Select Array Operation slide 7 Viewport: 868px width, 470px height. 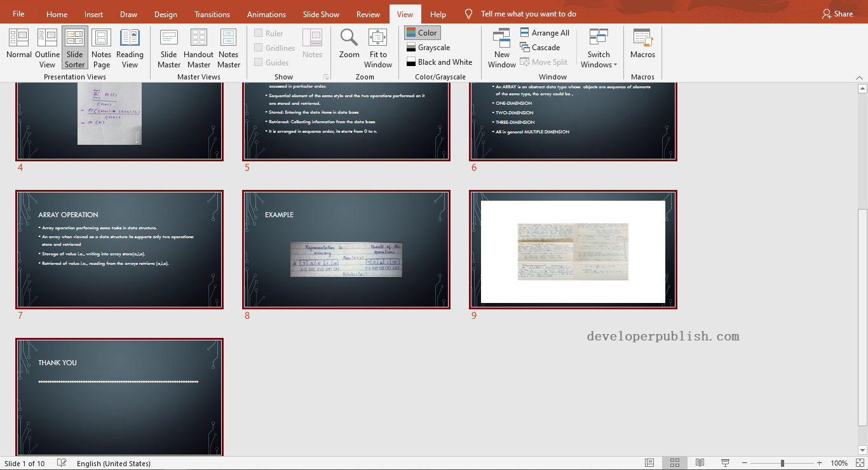pyautogui.click(x=119, y=250)
